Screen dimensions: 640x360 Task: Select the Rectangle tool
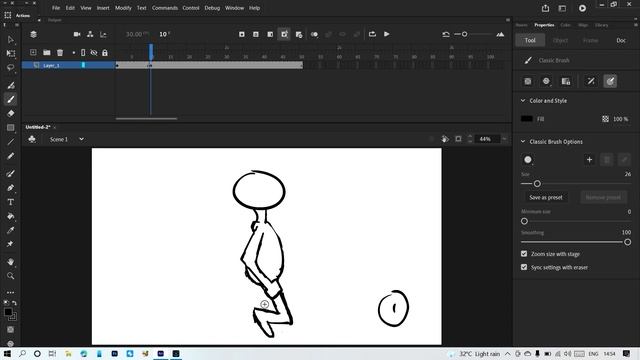[x=11, y=128]
